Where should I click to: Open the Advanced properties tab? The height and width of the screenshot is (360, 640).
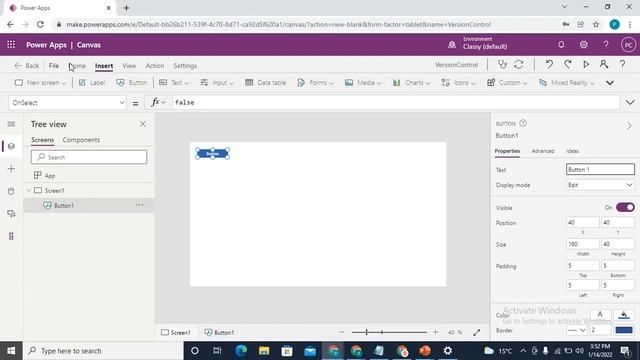pyautogui.click(x=542, y=151)
